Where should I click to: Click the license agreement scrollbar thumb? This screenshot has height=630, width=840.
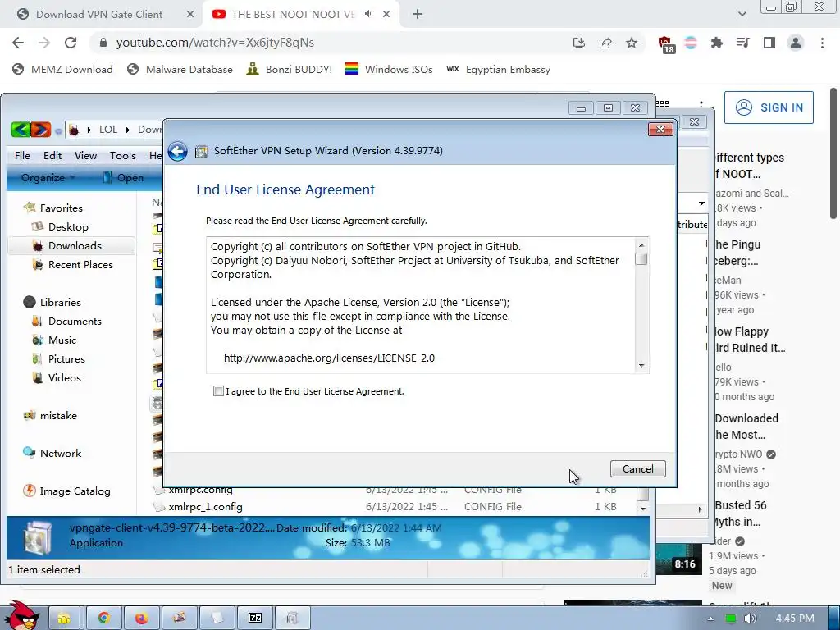point(641,258)
